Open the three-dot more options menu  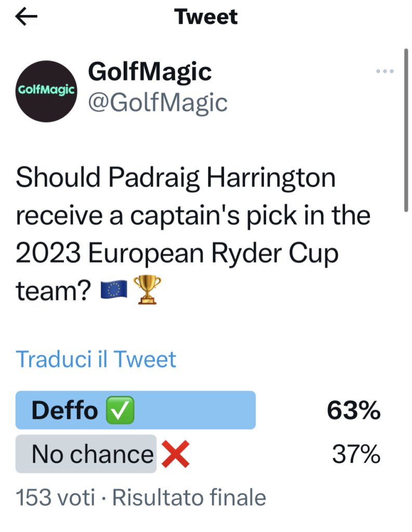[x=384, y=72]
